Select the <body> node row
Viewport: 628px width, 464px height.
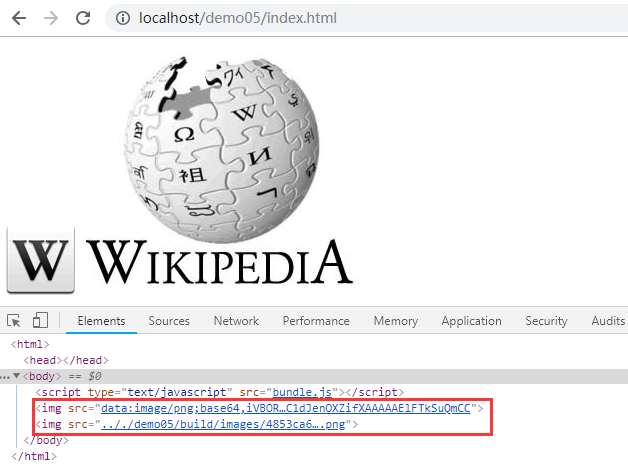314,376
